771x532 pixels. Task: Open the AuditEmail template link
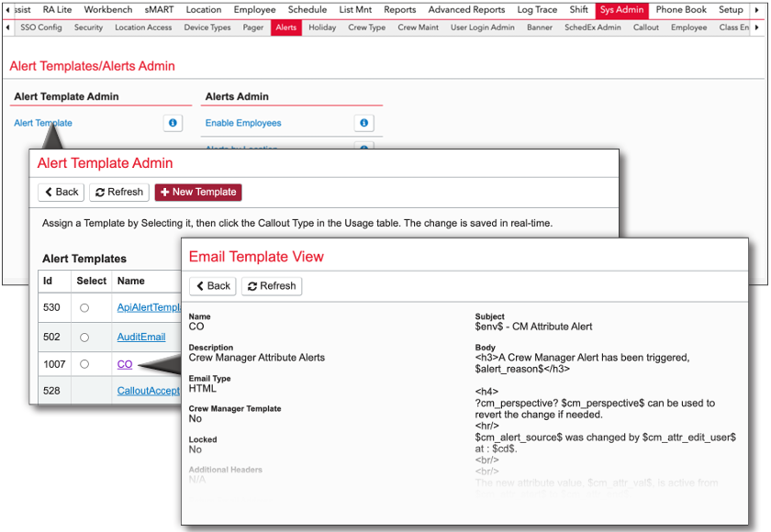pyautogui.click(x=141, y=337)
